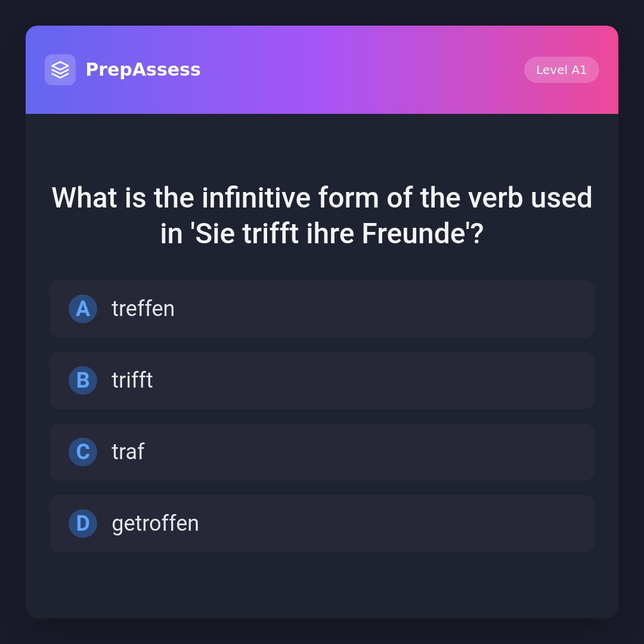Click the circular letter C badge
Screen dimensions: 644x644
83,452
